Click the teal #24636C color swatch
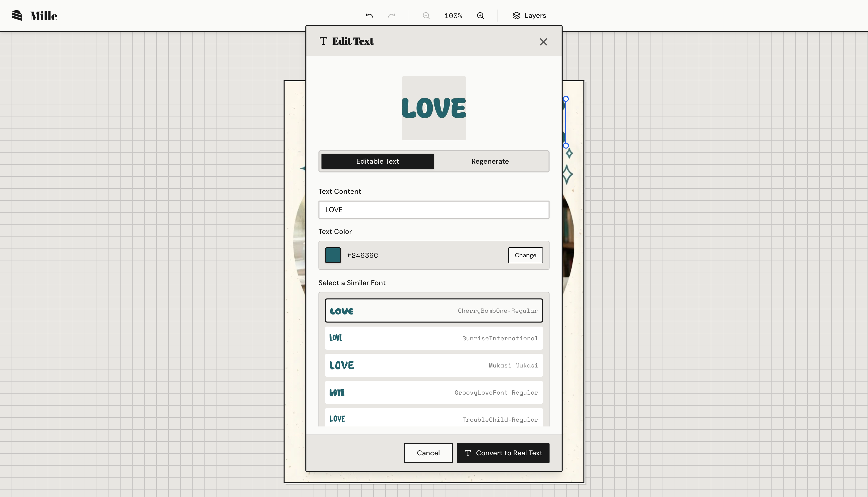This screenshot has height=497, width=868. 333,255
